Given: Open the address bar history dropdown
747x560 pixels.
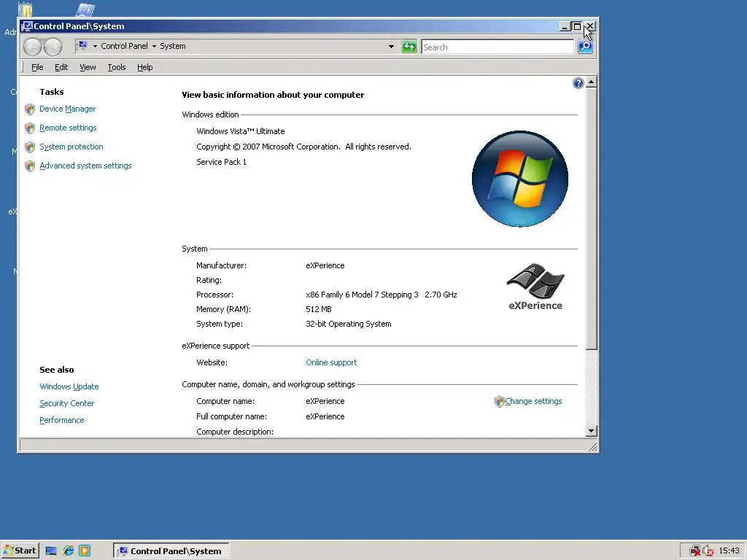Looking at the screenshot, I should coord(391,47).
